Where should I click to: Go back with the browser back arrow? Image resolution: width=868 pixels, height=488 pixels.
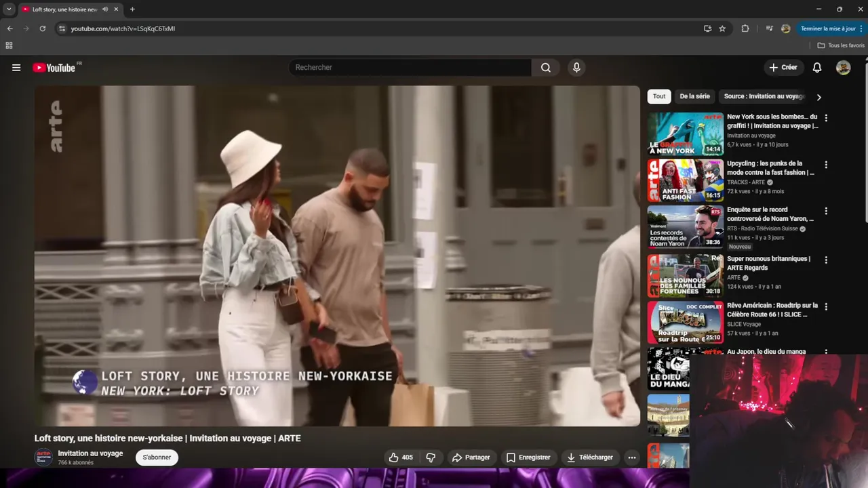9,28
